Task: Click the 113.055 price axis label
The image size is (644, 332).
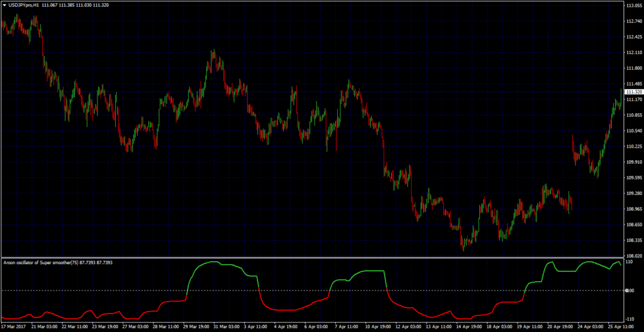Action: point(633,6)
